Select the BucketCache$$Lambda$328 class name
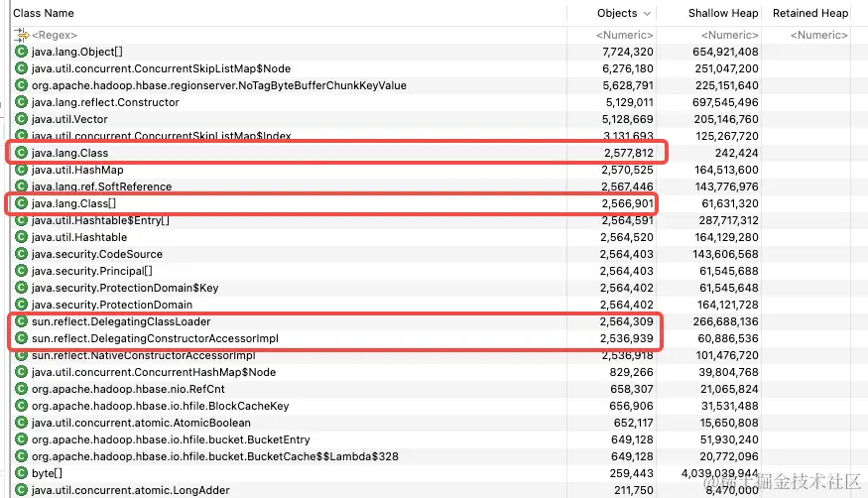Viewport: 868px width, 498px height. coord(215,456)
